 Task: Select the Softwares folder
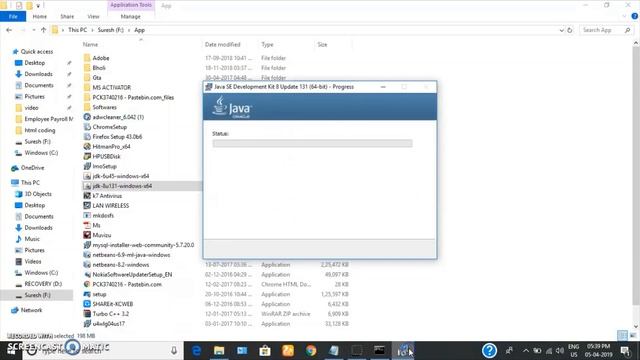click(x=104, y=107)
